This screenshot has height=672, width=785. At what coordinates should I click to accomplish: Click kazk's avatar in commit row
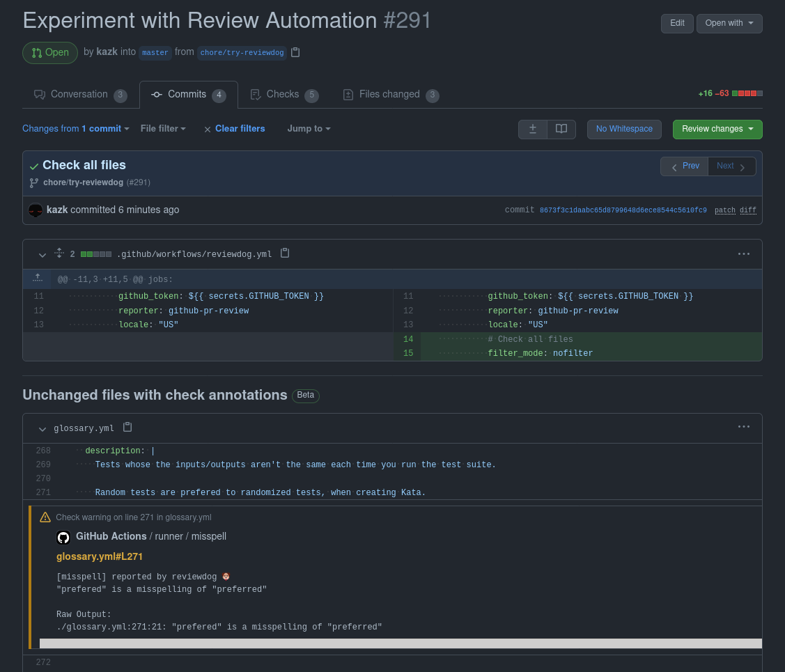pyautogui.click(x=36, y=210)
